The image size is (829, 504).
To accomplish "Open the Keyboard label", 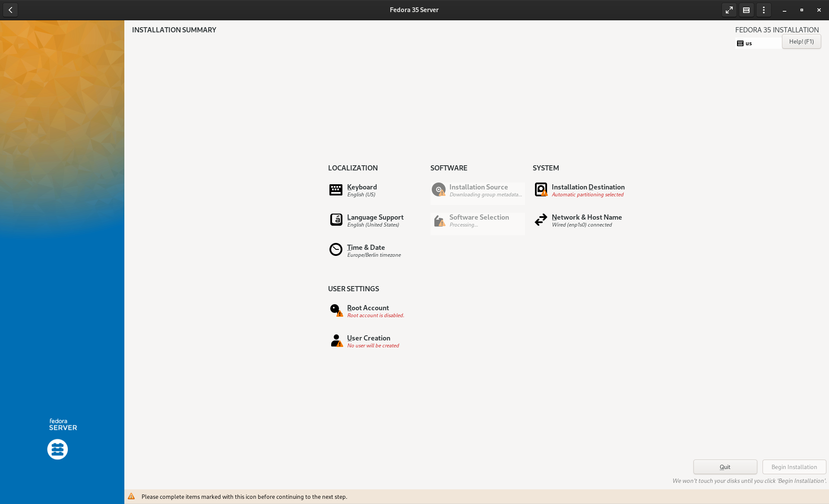I will coord(362,187).
